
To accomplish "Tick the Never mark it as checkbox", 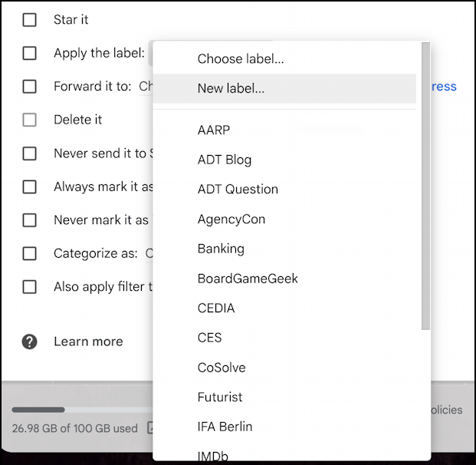I will [x=29, y=220].
